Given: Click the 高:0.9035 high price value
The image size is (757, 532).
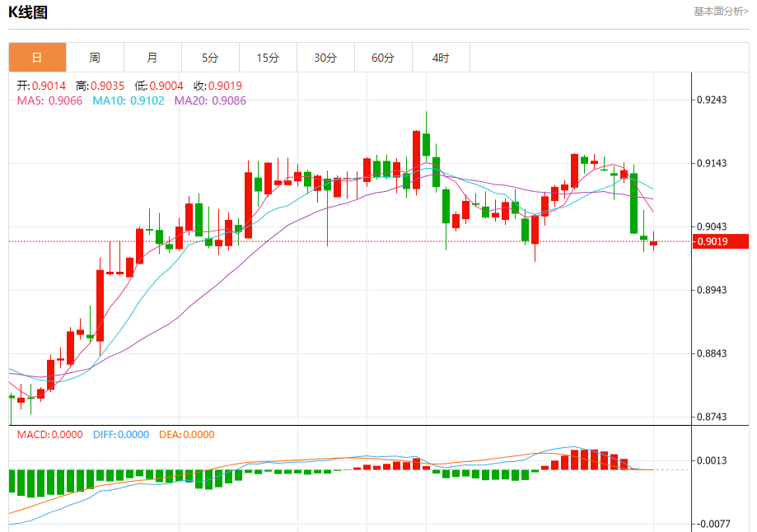Looking at the screenshot, I should pos(100,86).
